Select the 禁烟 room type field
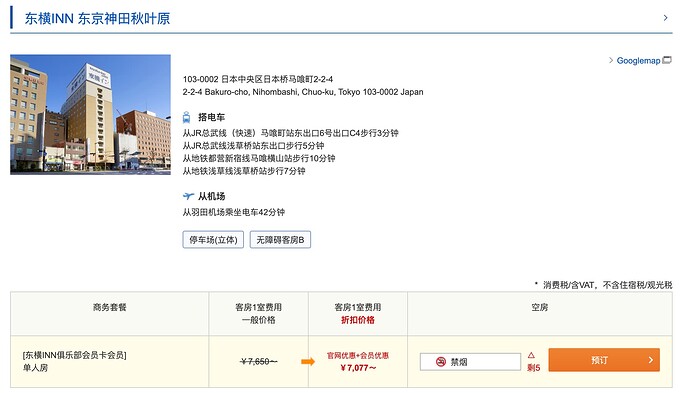This screenshot has width=690, height=393. (470, 362)
